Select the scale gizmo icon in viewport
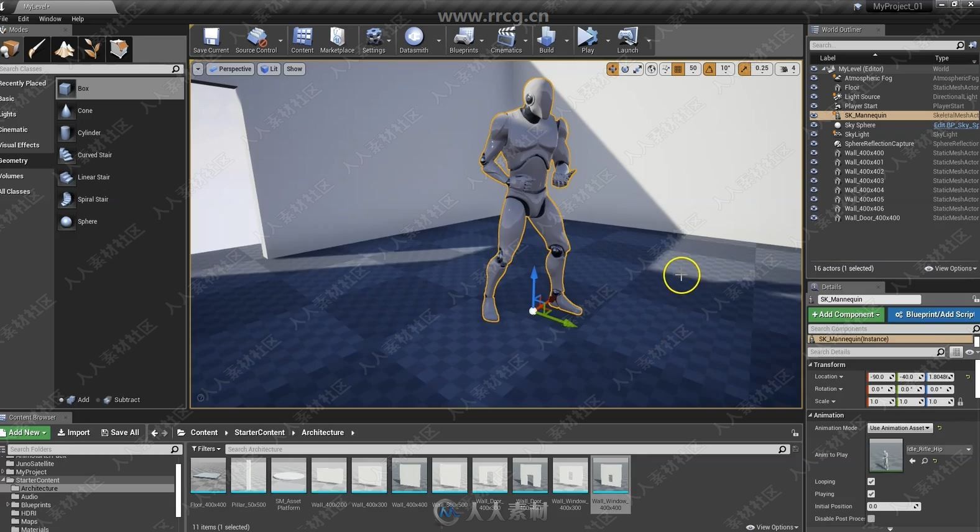980x532 pixels. click(637, 69)
